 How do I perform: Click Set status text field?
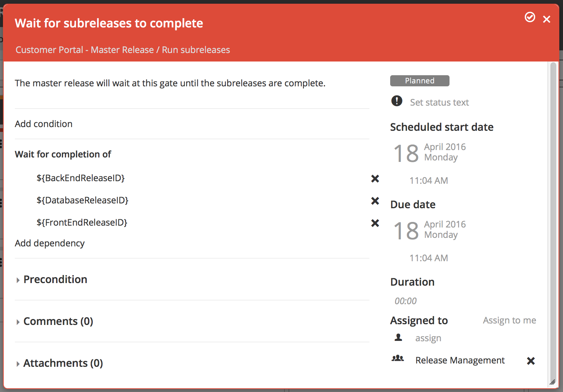pyautogui.click(x=439, y=102)
